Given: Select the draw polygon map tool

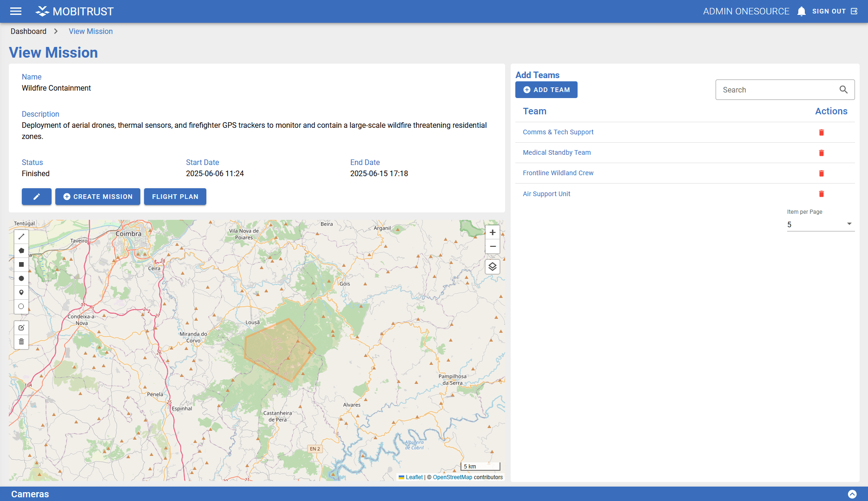Looking at the screenshot, I should point(21,250).
